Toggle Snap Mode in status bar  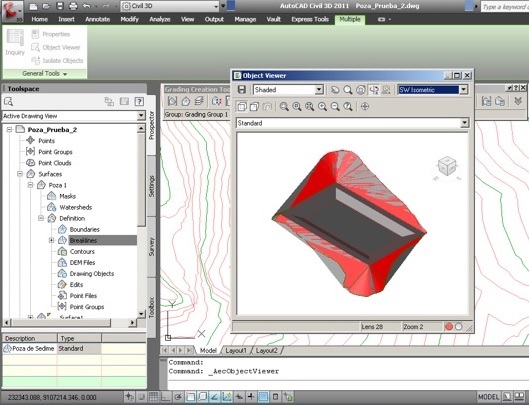(x=141, y=397)
